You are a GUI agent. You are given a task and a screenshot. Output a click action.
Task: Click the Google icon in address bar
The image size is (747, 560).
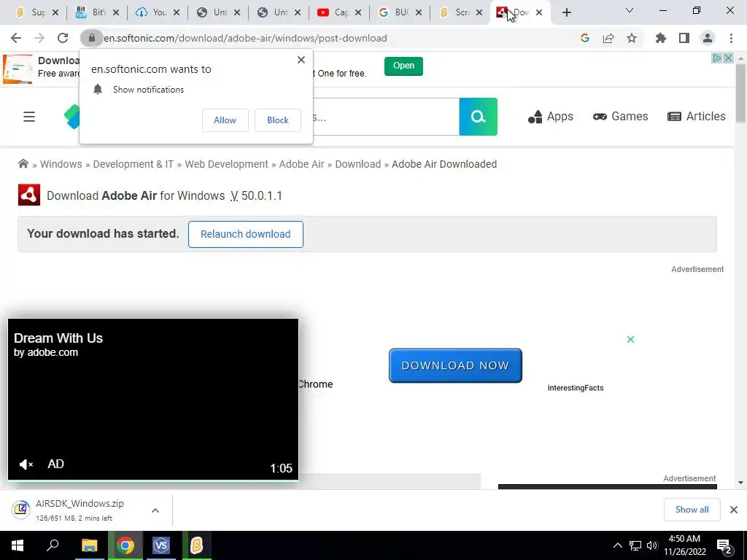coord(584,38)
